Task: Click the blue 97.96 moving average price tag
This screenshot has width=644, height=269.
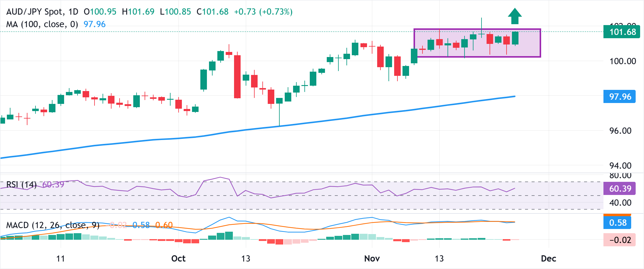Action: pos(620,97)
